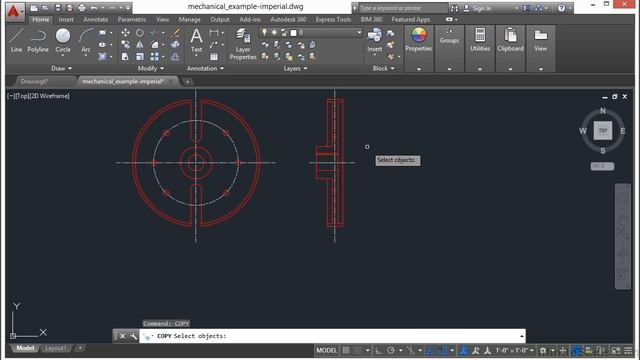Click the layer color white swatch
The height and width of the screenshot is (360, 640).
pos(293,33)
